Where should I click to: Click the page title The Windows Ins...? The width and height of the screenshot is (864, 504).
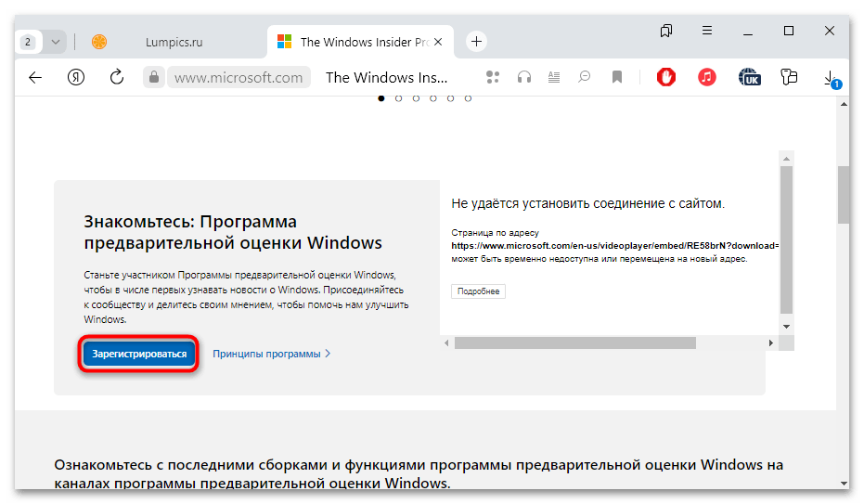(x=386, y=78)
